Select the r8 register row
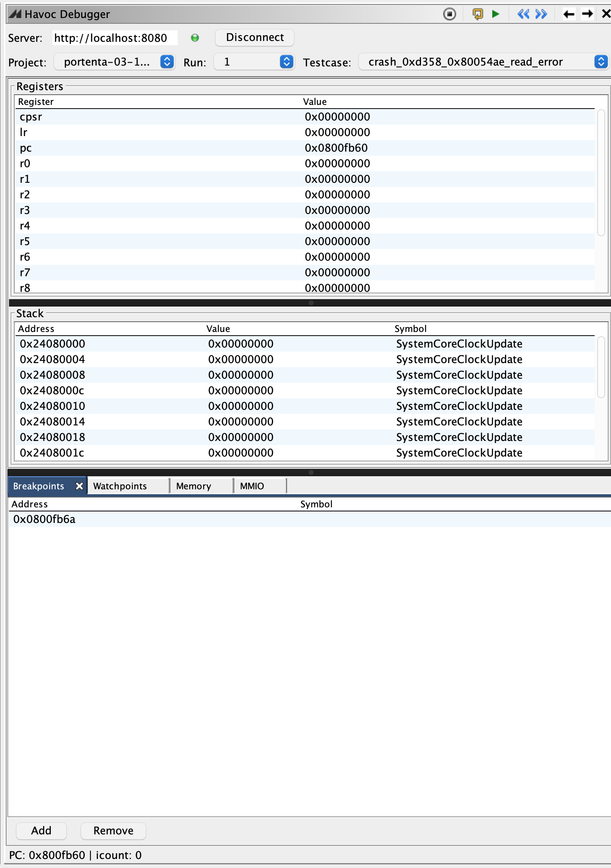Image resolution: width=611 pixels, height=868 pixels. coord(305,287)
